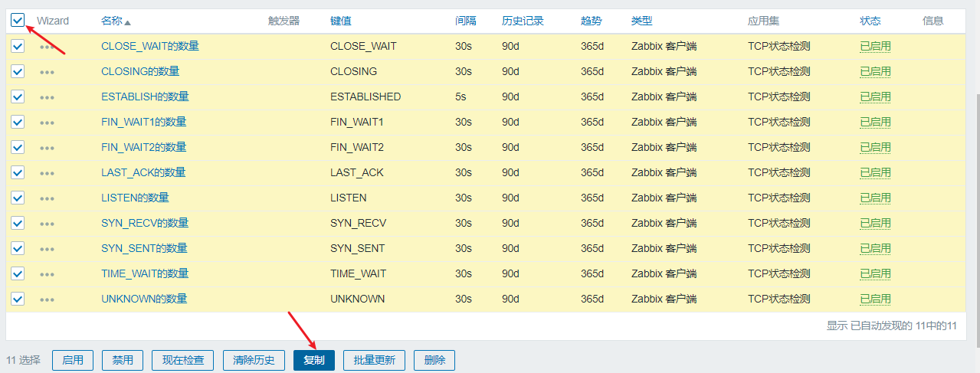Uncheck the CLOSE_WAIT的数量 row checkbox

18,46
